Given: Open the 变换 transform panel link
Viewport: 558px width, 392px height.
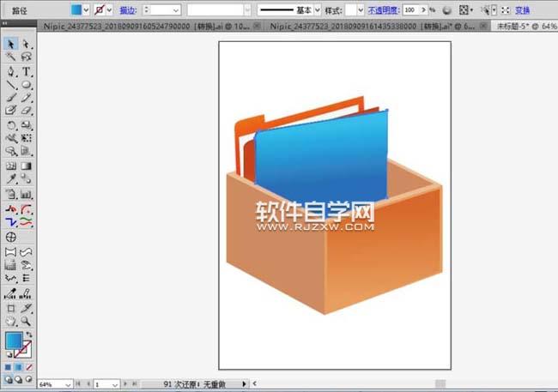Looking at the screenshot, I should point(522,10).
